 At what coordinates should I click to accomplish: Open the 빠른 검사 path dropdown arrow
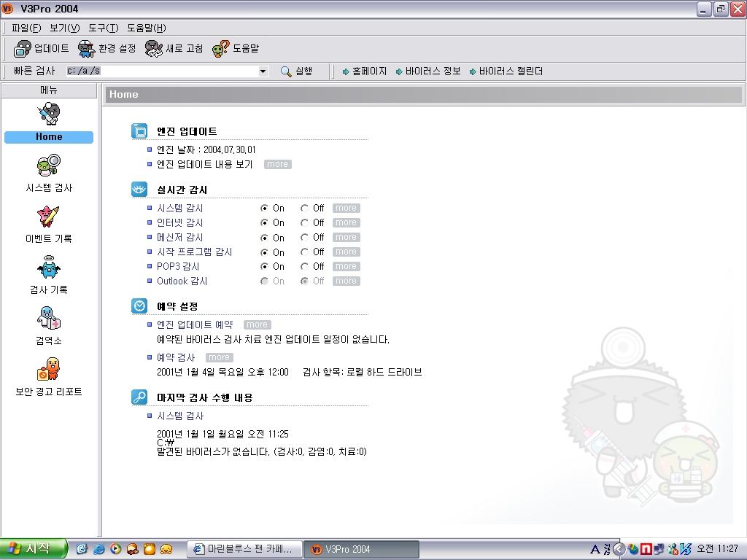pyautogui.click(x=263, y=71)
